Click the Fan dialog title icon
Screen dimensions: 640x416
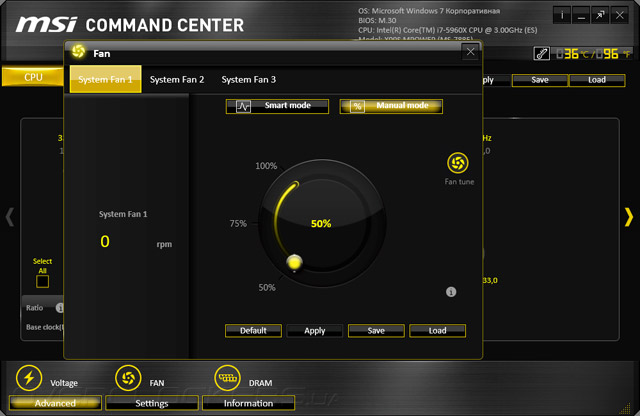[x=78, y=52]
